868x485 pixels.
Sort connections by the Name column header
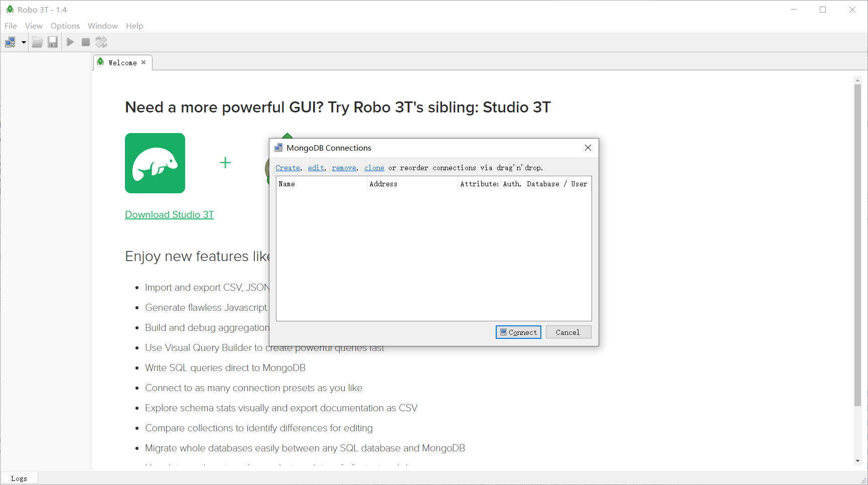pos(321,184)
